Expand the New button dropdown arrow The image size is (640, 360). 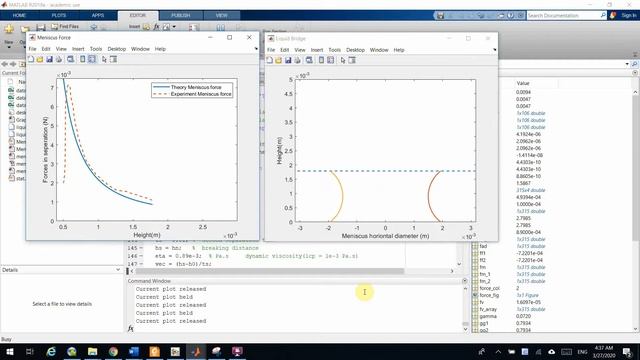[x=9, y=47]
